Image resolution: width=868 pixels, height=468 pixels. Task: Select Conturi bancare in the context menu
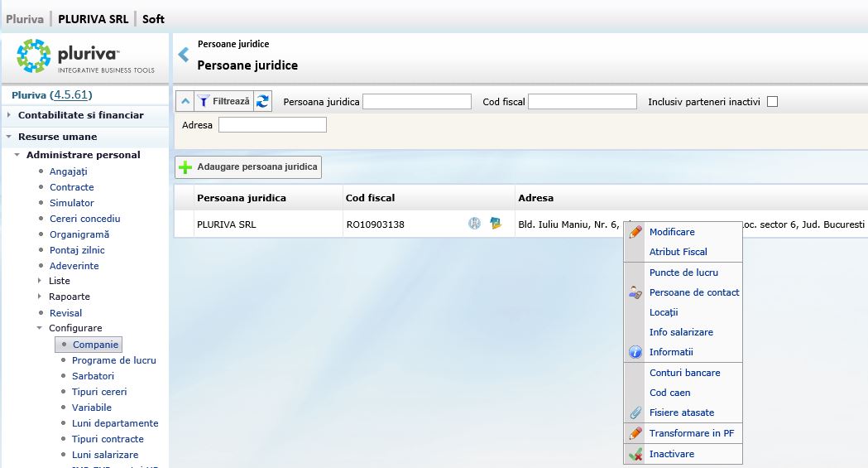click(x=684, y=373)
